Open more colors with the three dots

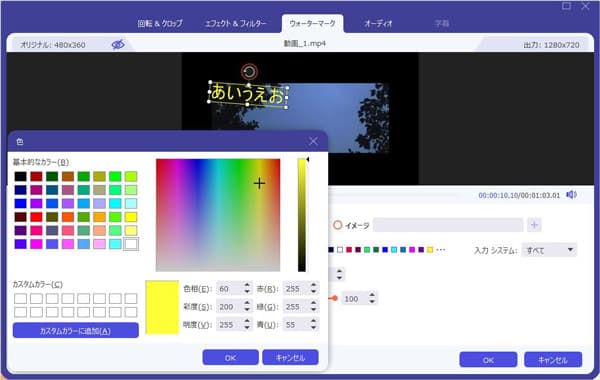tap(441, 250)
